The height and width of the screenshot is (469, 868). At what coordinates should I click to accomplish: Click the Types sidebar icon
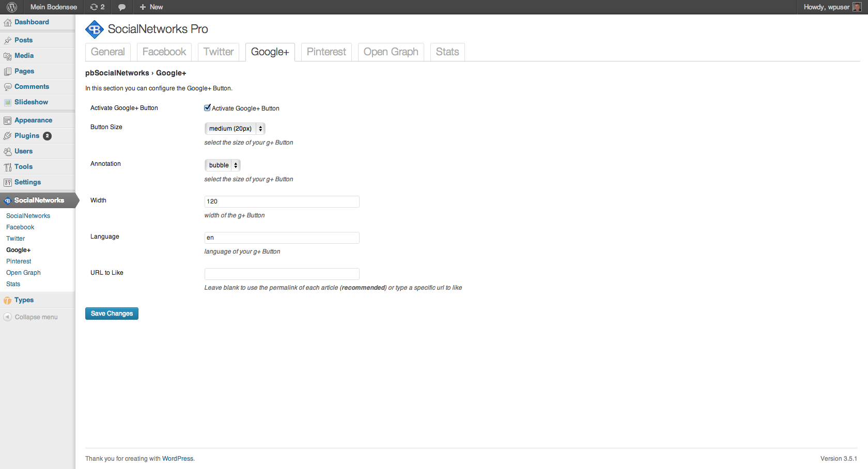tap(8, 301)
